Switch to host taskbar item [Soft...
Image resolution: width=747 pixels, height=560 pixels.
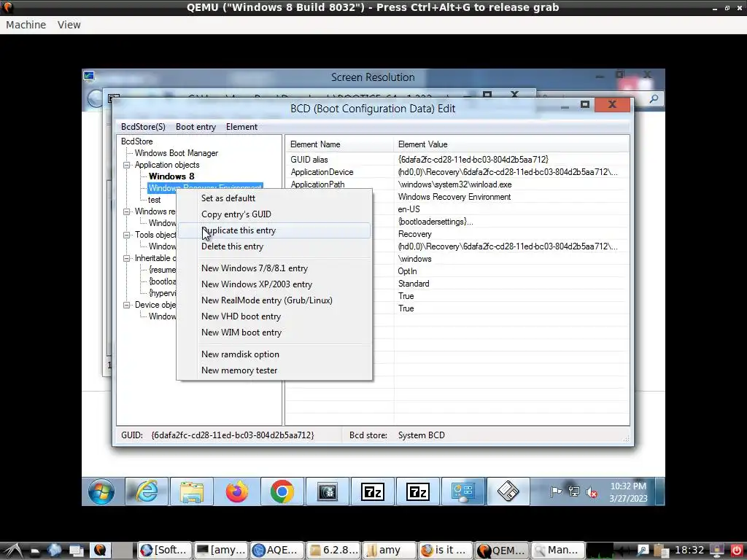tap(165, 551)
